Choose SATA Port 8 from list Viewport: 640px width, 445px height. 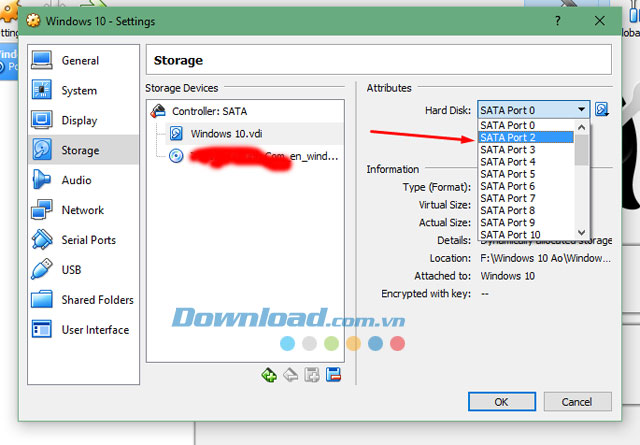click(x=526, y=211)
